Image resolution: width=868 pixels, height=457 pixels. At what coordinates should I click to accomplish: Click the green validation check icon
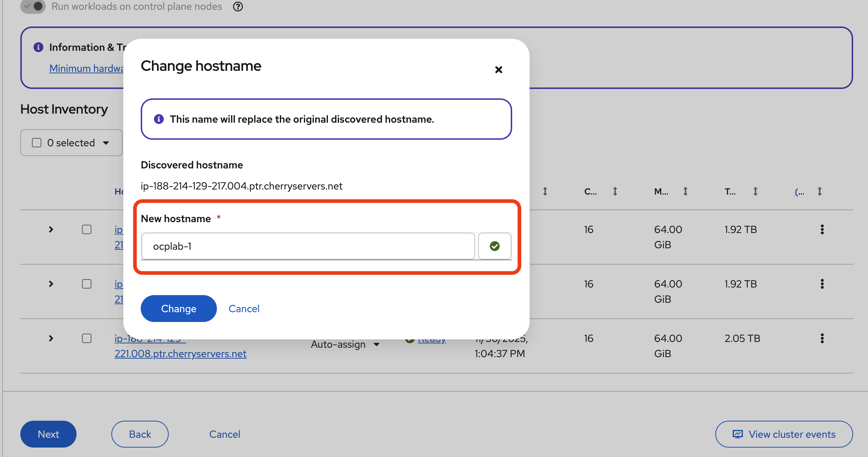pos(494,246)
